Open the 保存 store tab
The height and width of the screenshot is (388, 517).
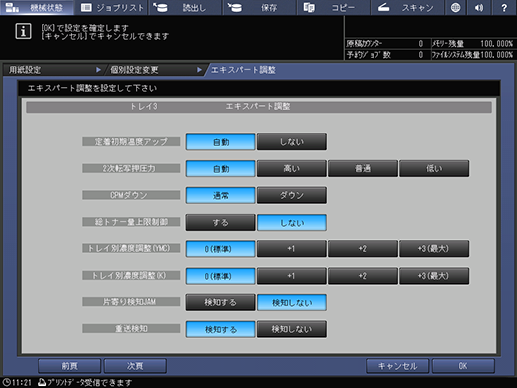pos(259,7)
